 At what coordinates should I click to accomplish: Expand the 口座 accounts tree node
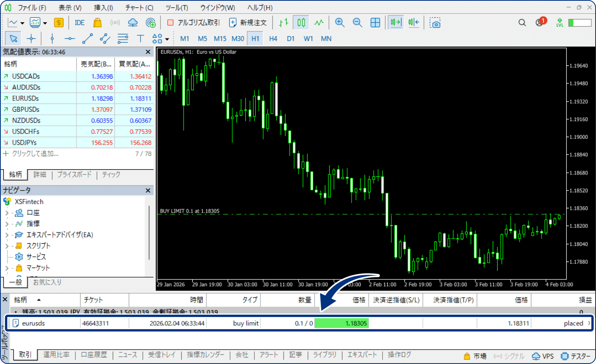tap(7, 213)
